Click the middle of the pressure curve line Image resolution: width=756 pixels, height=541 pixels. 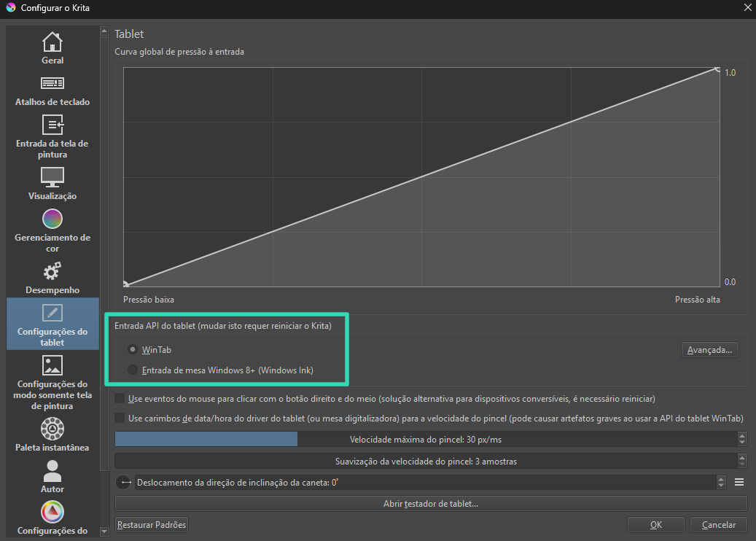click(422, 177)
